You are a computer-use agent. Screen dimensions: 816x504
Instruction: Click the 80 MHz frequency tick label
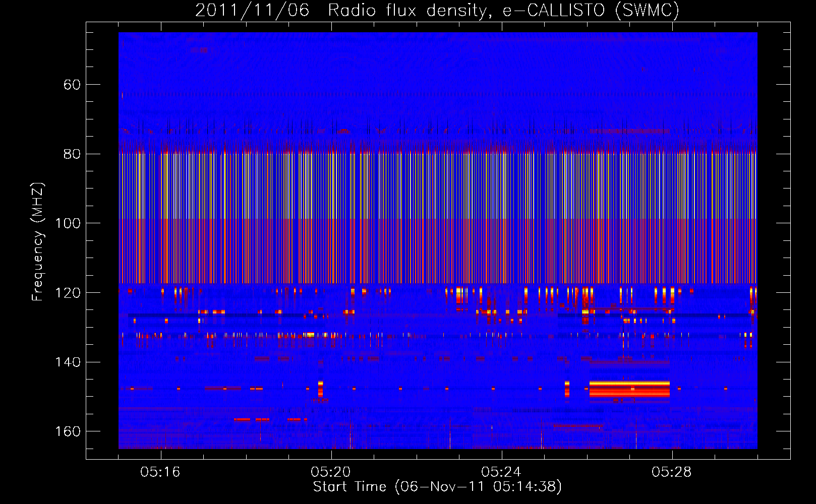point(72,154)
